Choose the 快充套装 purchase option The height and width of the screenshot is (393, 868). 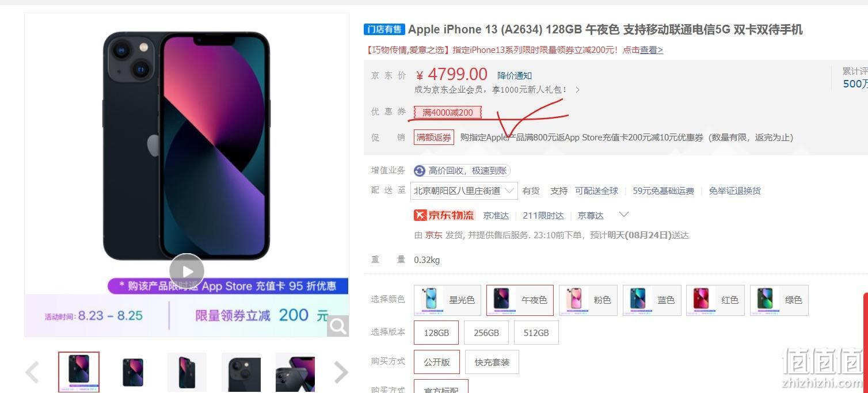point(492,362)
